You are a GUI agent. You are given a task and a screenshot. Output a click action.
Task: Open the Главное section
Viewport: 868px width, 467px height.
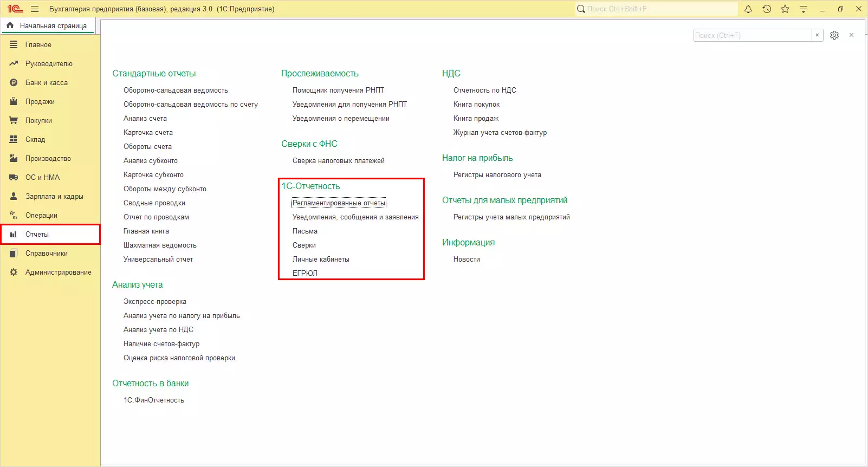tap(50, 44)
